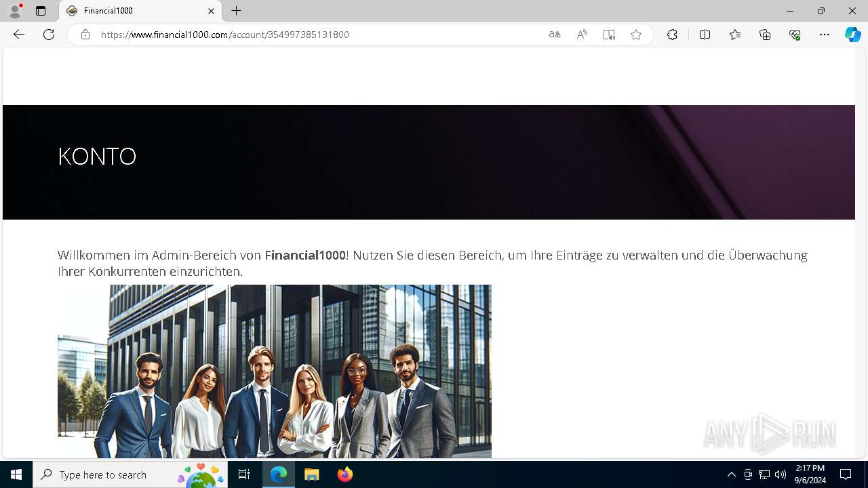Open a new tab with plus button
868x488 pixels.
click(236, 11)
